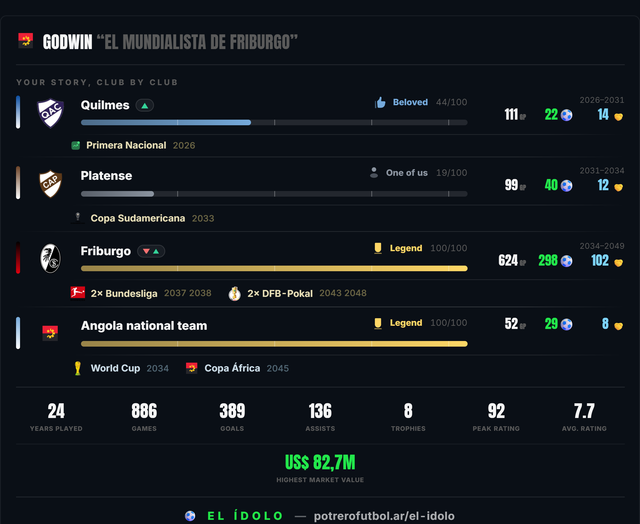Click the 2034–2049 years label
The height and width of the screenshot is (524, 640).
[602, 246]
